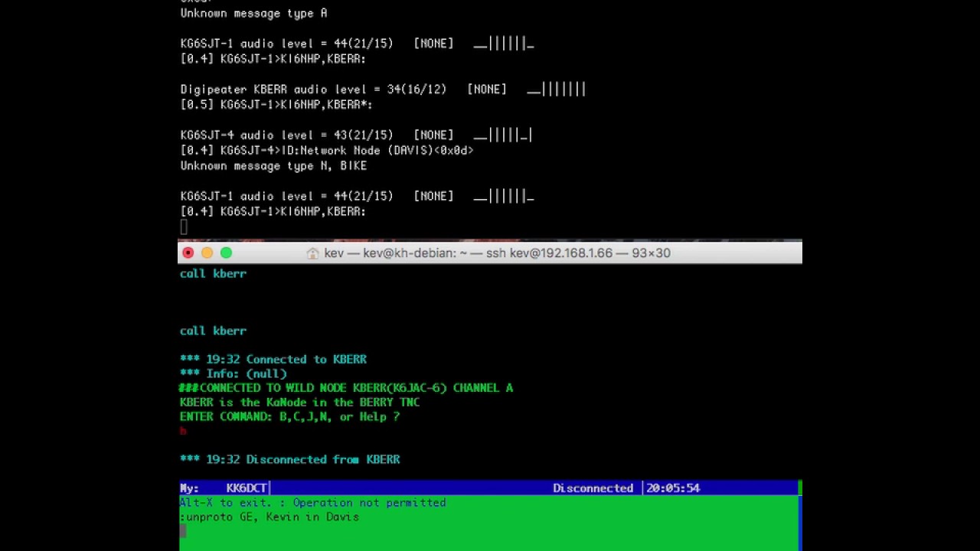
Task: Click '[0.5] KG6SJT-1>KI6NHP,KBERR*:' line
Action: 276,105
